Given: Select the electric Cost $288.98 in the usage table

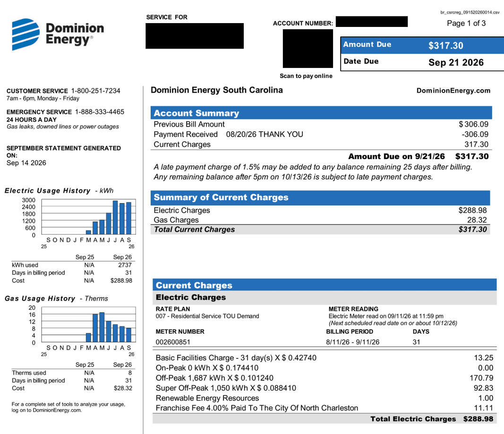Looking at the screenshot, I should click(x=121, y=281).
